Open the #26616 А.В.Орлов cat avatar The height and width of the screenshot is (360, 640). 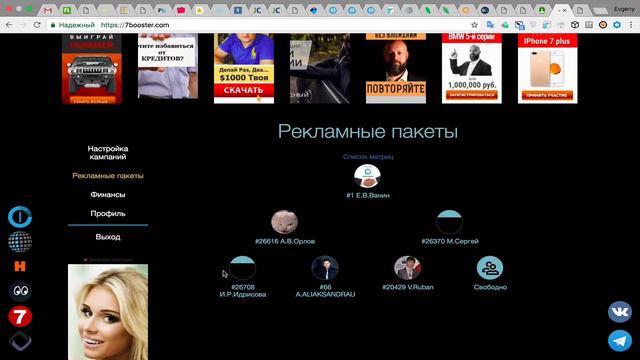click(284, 222)
